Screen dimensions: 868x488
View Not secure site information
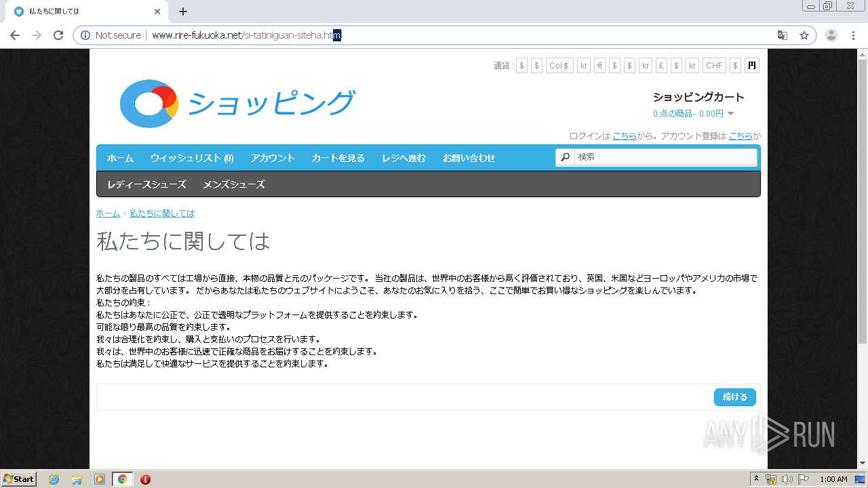pos(111,35)
